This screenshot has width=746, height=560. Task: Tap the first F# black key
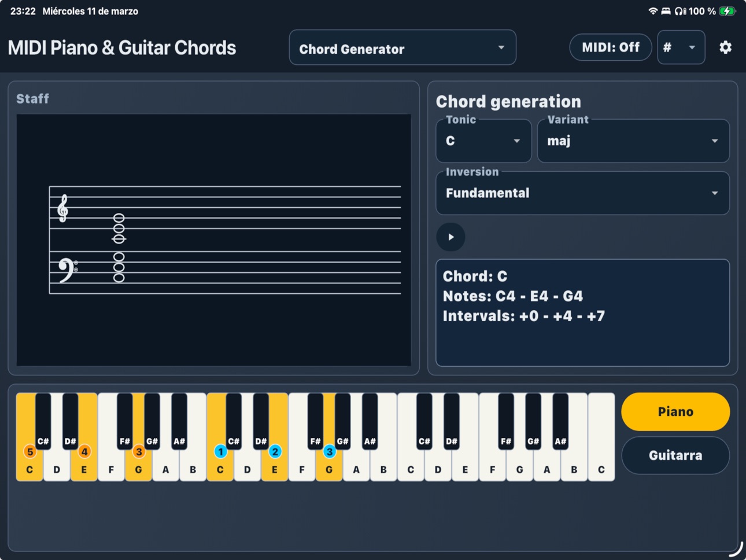(x=125, y=421)
